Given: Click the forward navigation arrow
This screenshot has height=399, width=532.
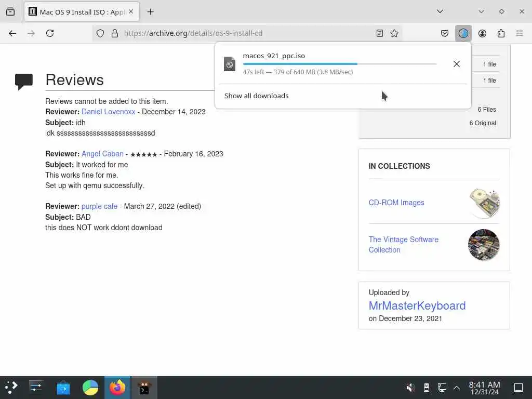Looking at the screenshot, I should coord(31,33).
